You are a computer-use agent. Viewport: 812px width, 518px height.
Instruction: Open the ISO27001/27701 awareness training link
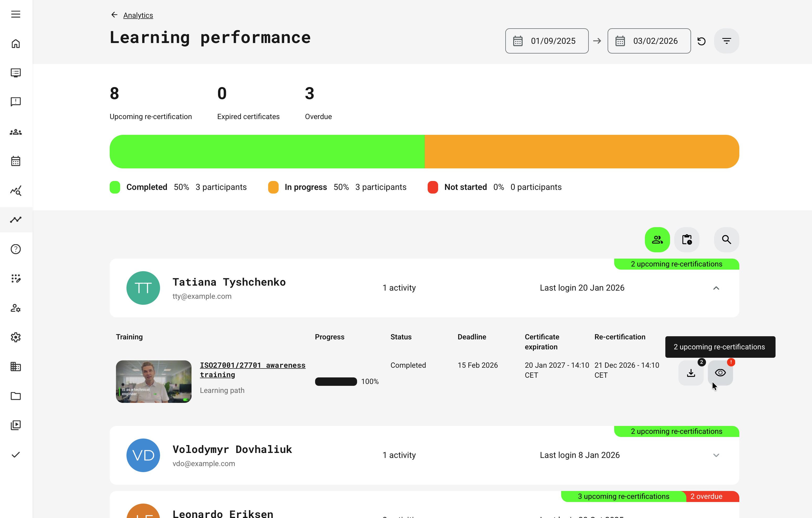click(x=253, y=370)
